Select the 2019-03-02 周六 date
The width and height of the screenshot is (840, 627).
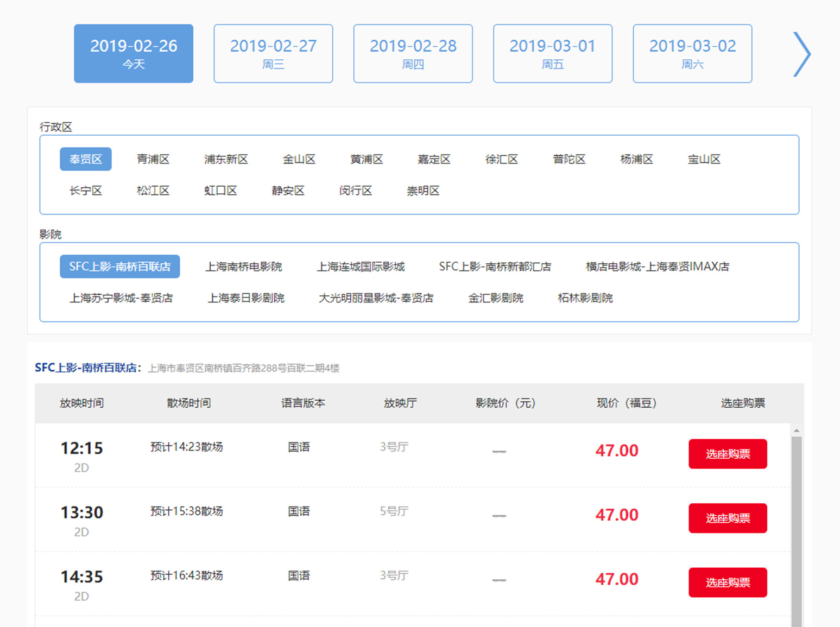pos(692,53)
